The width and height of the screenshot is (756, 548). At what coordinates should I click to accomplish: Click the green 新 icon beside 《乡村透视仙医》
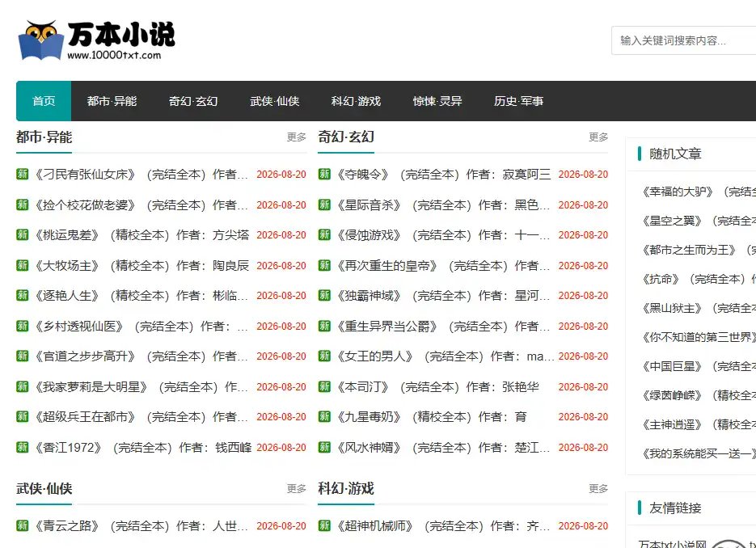tap(22, 326)
